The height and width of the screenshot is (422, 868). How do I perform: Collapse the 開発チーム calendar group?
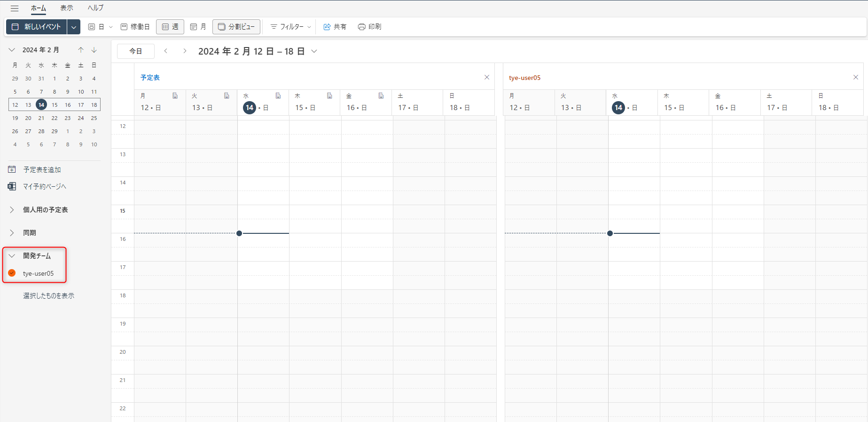click(x=12, y=256)
